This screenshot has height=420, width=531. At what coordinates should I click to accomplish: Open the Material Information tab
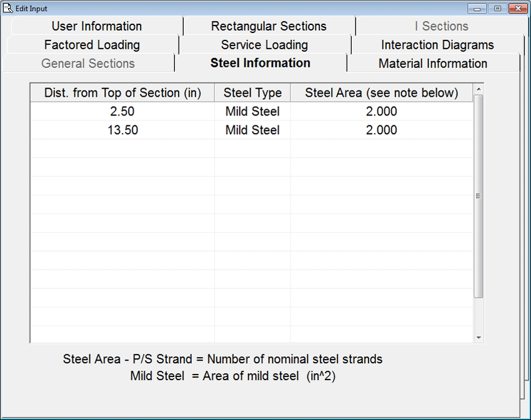coord(432,64)
